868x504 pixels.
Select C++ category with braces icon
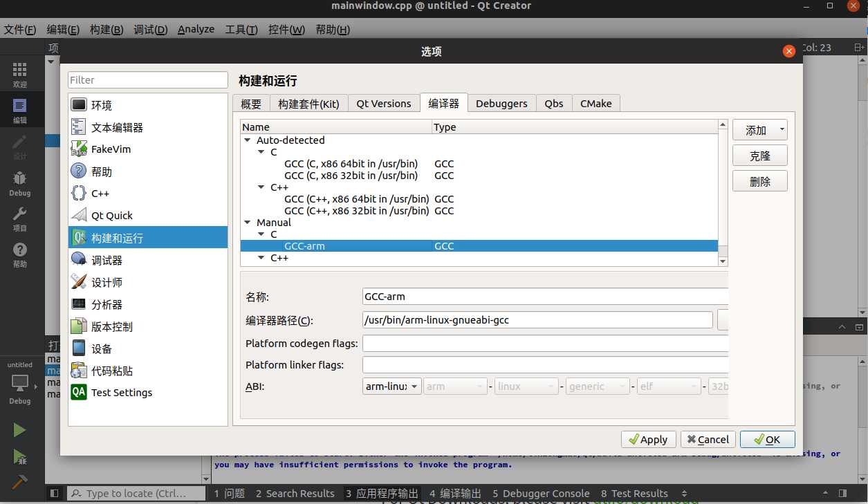[148, 194]
